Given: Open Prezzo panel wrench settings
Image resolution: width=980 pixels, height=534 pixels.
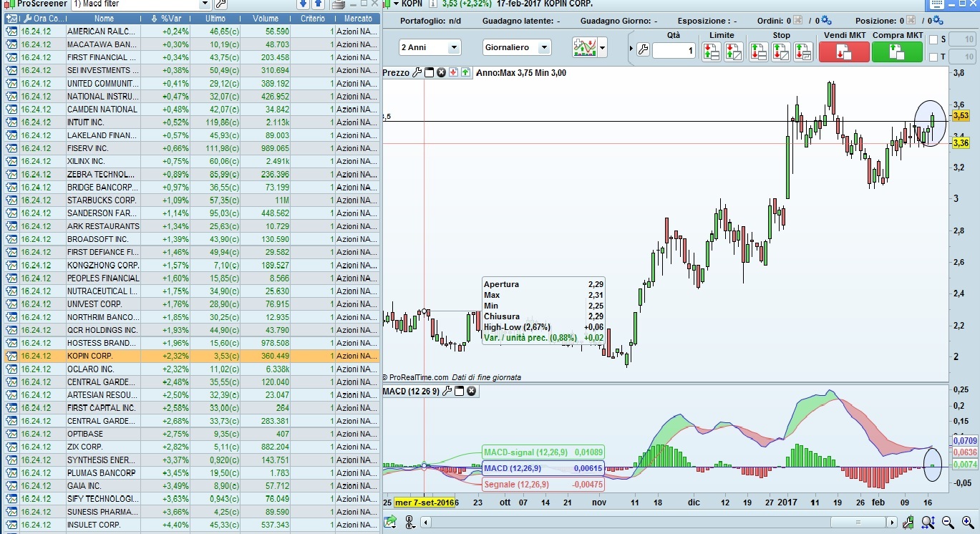Looking at the screenshot, I should [417, 72].
